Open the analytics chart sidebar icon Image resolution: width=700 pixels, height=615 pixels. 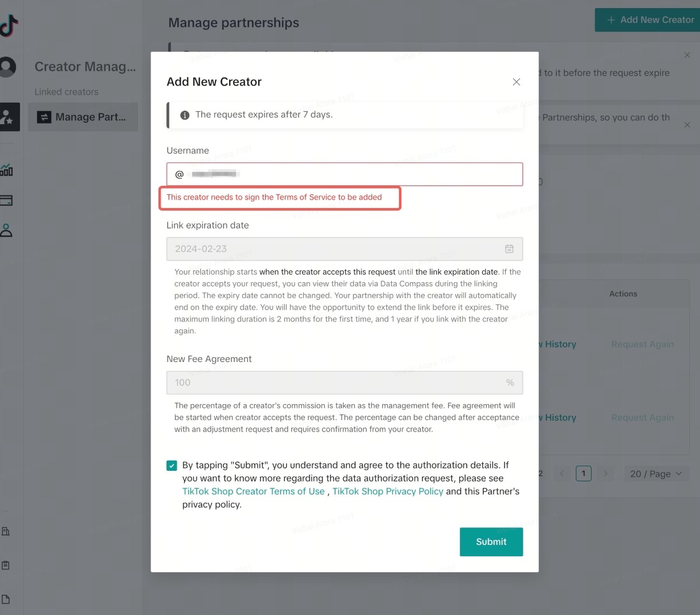[7, 169]
